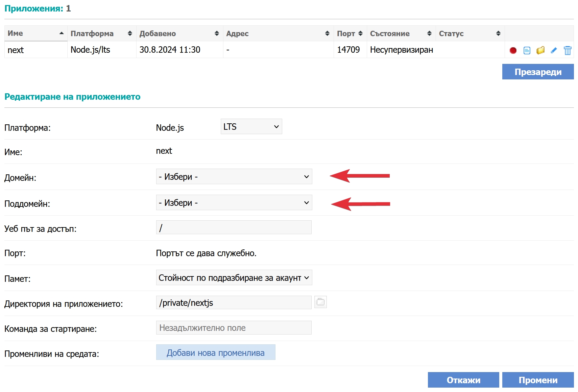Click the Откажи button
The height and width of the screenshot is (392, 578).
coord(463,380)
